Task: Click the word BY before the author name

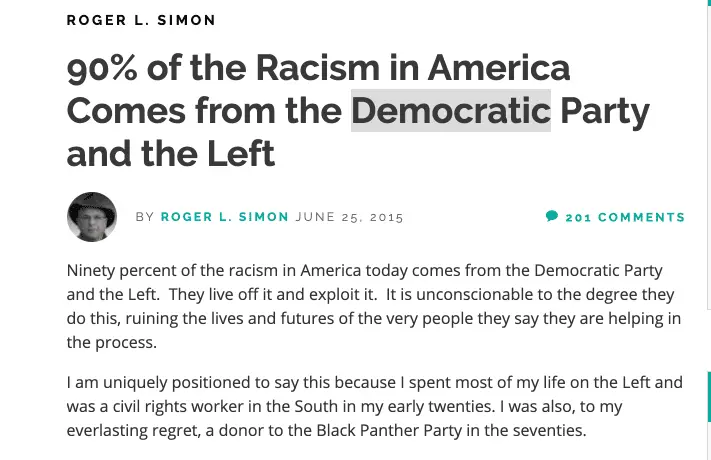Action: 145,217
